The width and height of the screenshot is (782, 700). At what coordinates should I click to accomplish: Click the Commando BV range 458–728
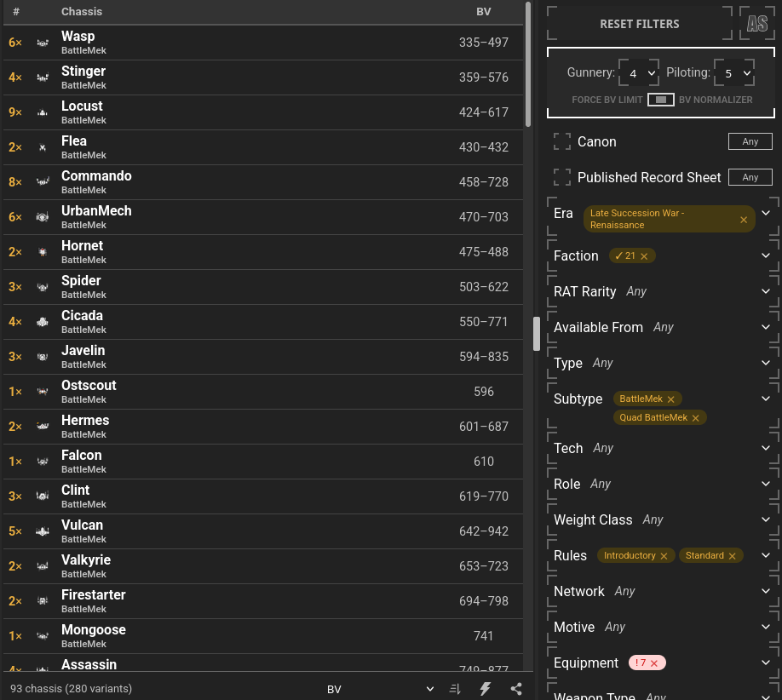pyautogui.click(x=483, y=182)
